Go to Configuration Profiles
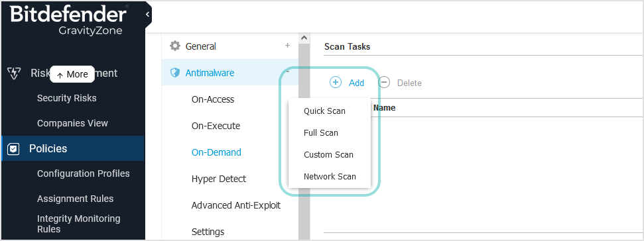This screenshot has width=644, height=241. coord(84,173)
